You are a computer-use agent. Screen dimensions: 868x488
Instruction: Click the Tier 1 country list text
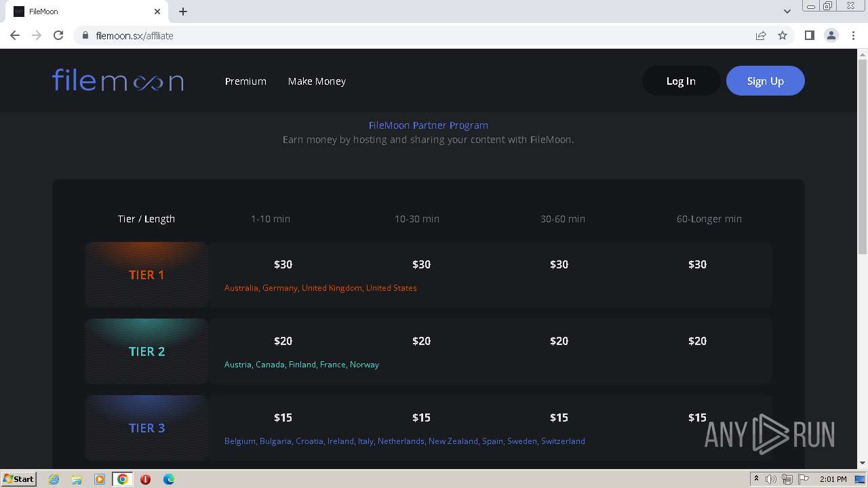pyautogui.click(x=321, y=287)
